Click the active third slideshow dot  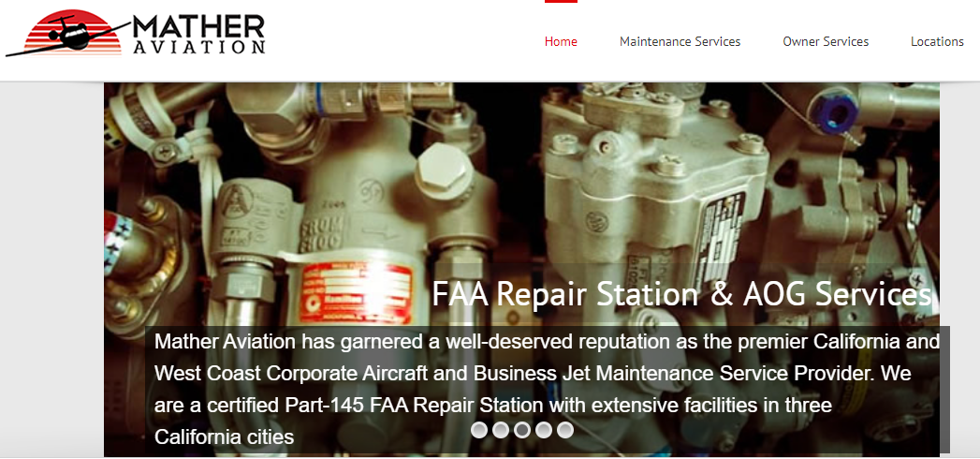522,430
